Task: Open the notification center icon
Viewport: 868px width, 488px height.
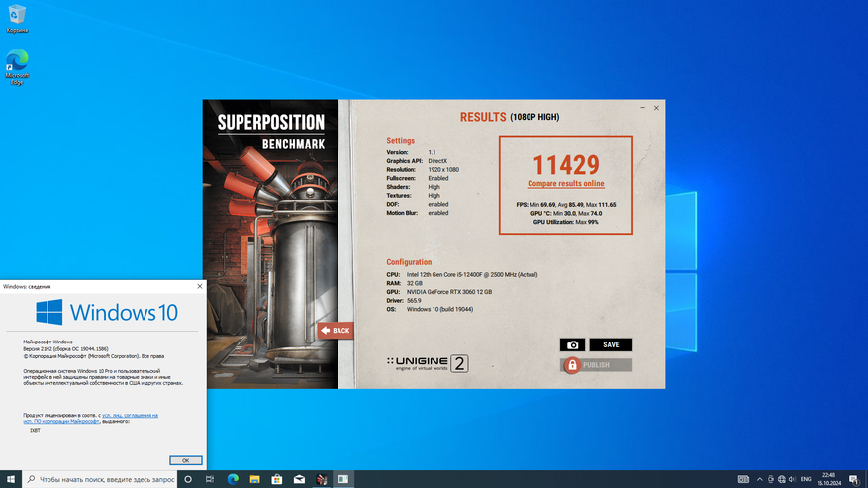Action: tap(854, 479)
